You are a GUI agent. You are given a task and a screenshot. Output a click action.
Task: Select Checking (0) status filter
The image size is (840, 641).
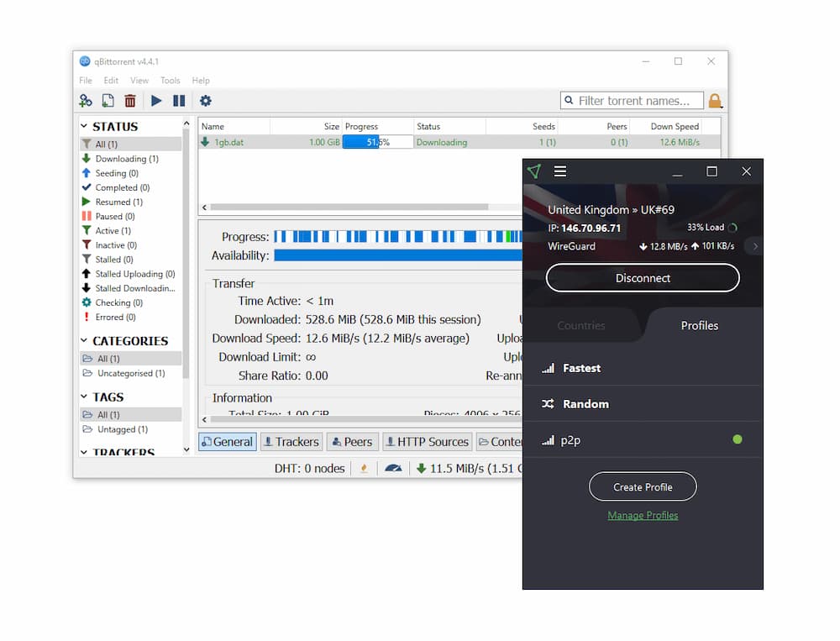click(131, 302)
